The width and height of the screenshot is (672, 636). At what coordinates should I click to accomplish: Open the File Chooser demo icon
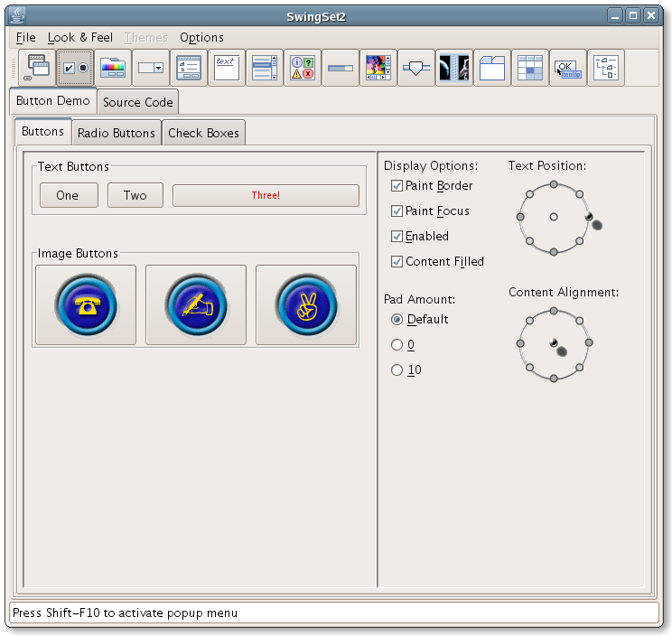[x=189, y=68]
